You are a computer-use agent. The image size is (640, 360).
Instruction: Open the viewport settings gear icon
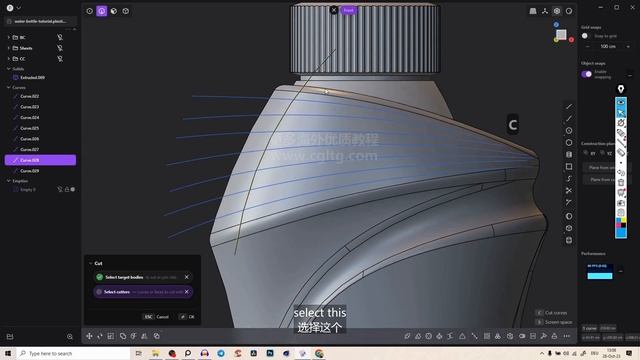[557, 11]
